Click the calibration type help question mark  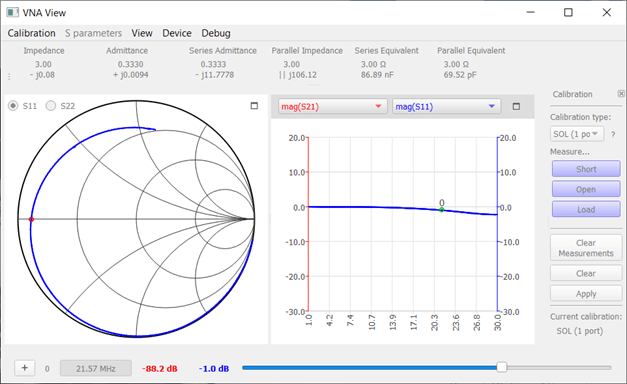pyautogui.click(x=613, y=135)
